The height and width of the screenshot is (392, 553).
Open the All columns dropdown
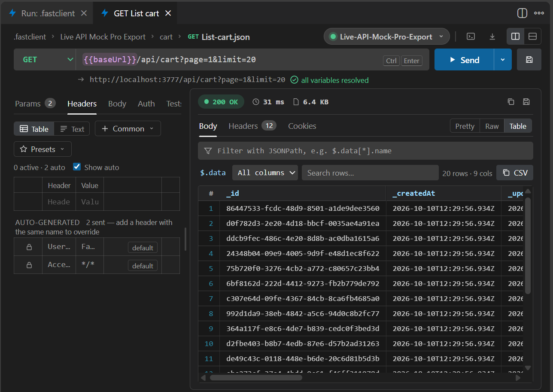click(265, 173)
